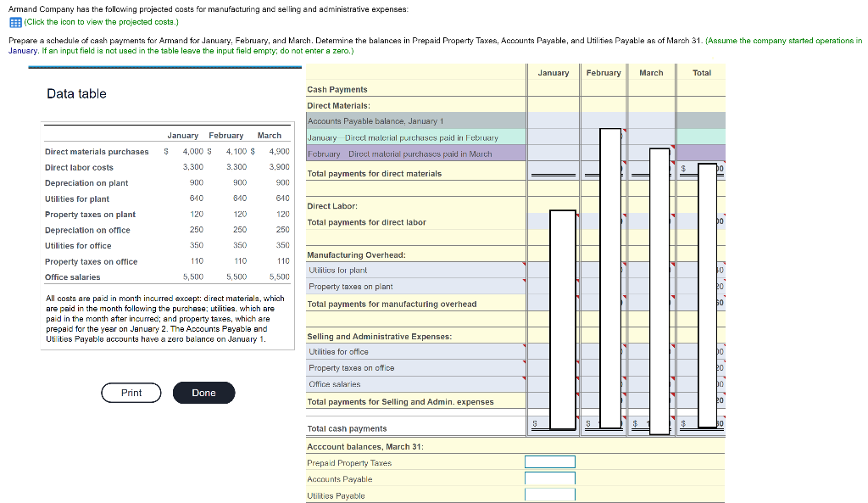Click January direct materials value 4,000
The height and width of the screenshot is (503, 868).
pos(193,151)
